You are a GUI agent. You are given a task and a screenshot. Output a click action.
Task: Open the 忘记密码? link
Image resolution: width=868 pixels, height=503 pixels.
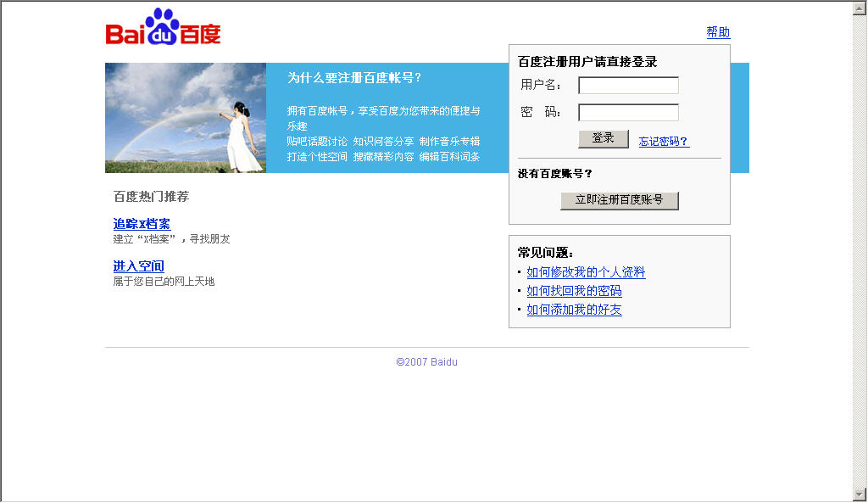[664, 142]
